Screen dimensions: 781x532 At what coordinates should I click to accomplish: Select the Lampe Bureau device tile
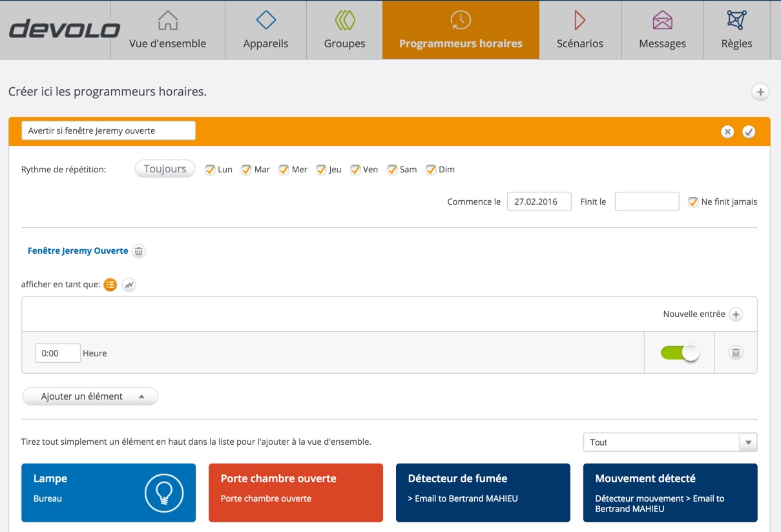coord(109,493)
